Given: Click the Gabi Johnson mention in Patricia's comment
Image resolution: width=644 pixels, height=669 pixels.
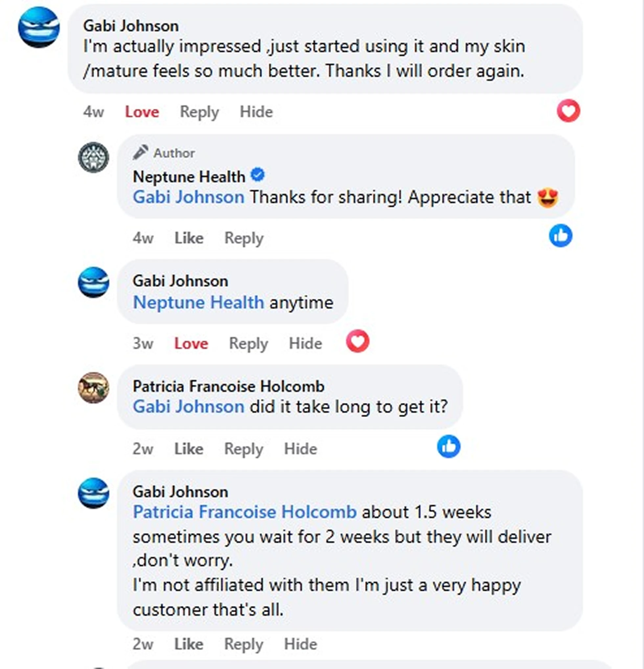Looking at the screenshot, I should click(x=188, y=407).
